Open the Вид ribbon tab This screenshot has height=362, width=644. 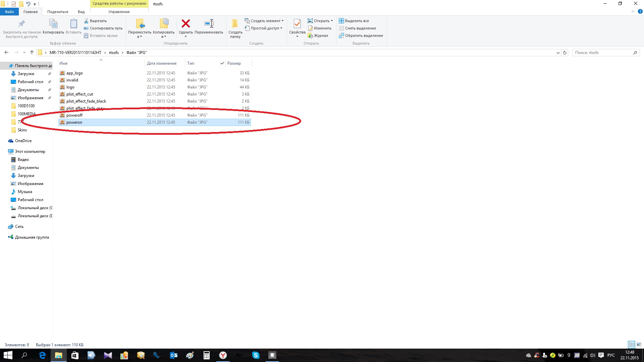pos(81,12)
